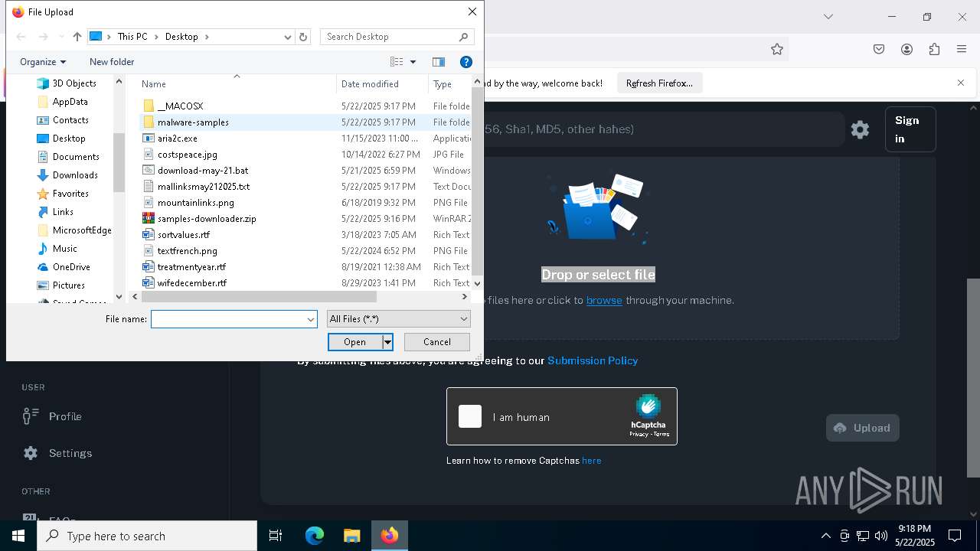Dismiss the Refresh Firefox notification bar

point(961,83)
